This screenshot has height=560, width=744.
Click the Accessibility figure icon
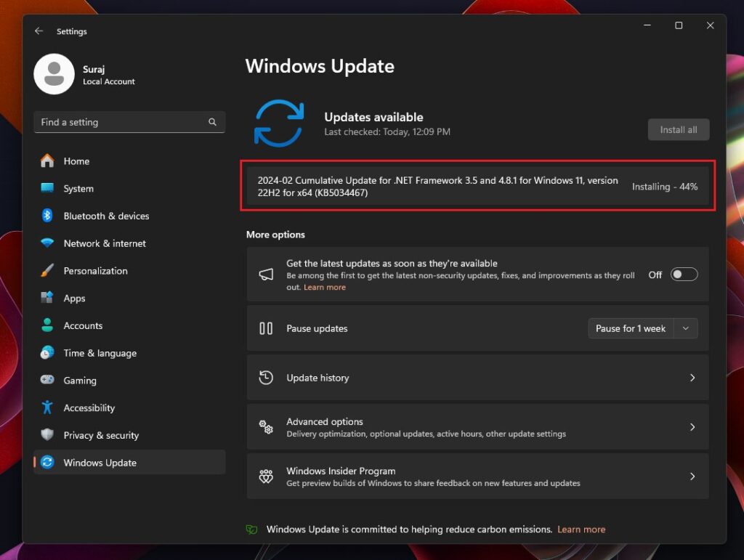[47, 407]
